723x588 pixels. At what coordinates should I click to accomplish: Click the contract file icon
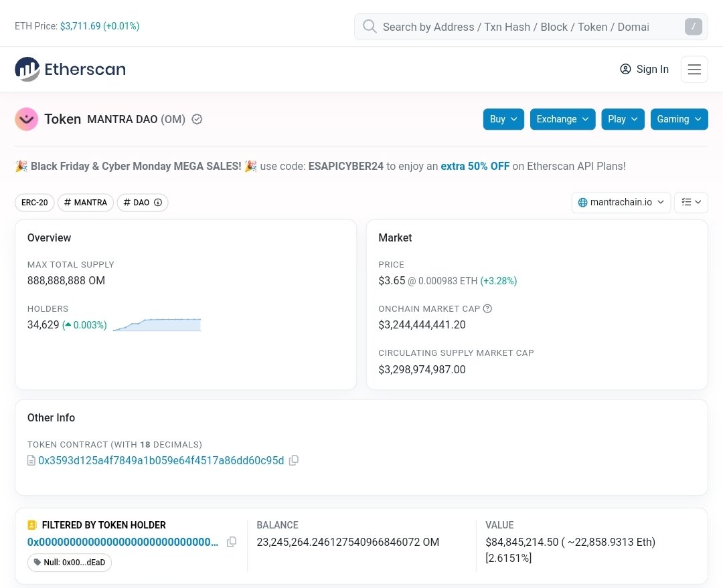31,460
